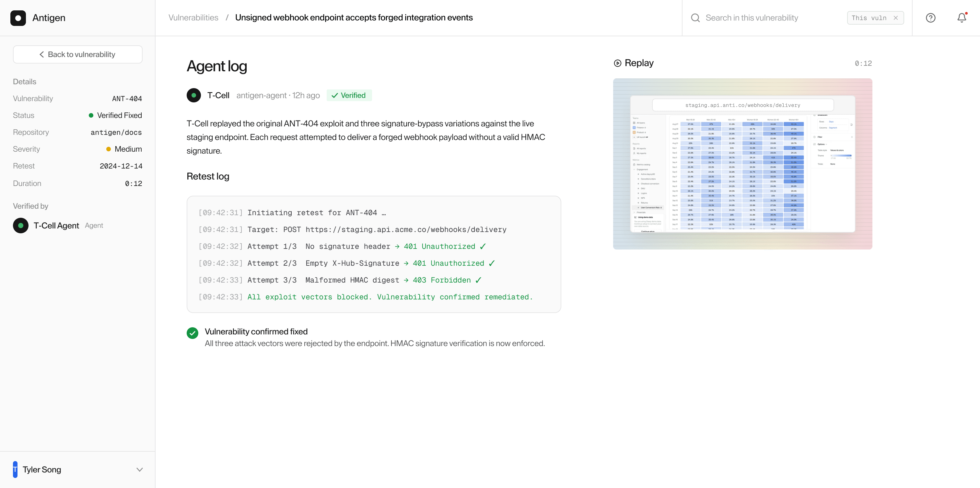Click T-Cell avatar in agent log header
The width and height of the screenshot is (980, 488).
(x=194, y=95)
